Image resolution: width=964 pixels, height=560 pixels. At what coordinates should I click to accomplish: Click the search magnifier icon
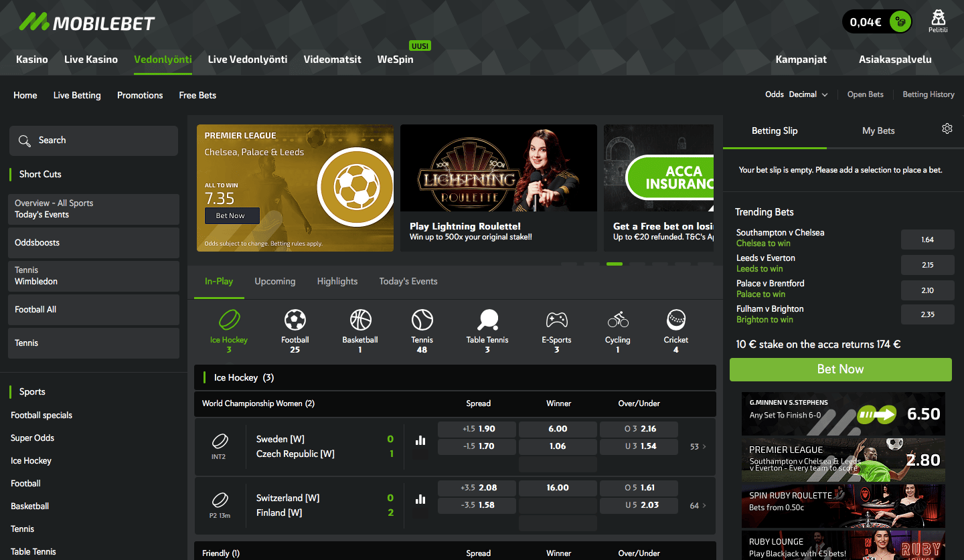click(25, 141)
